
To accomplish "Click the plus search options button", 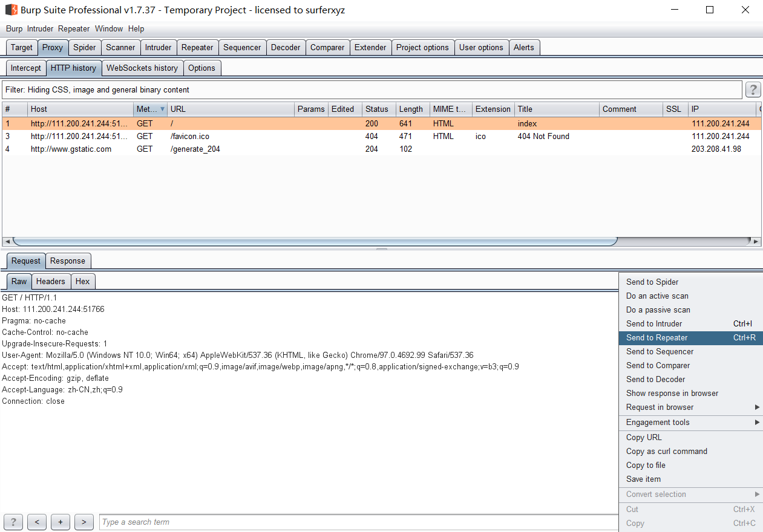I will pyautogui.click(x=61, y=522).
